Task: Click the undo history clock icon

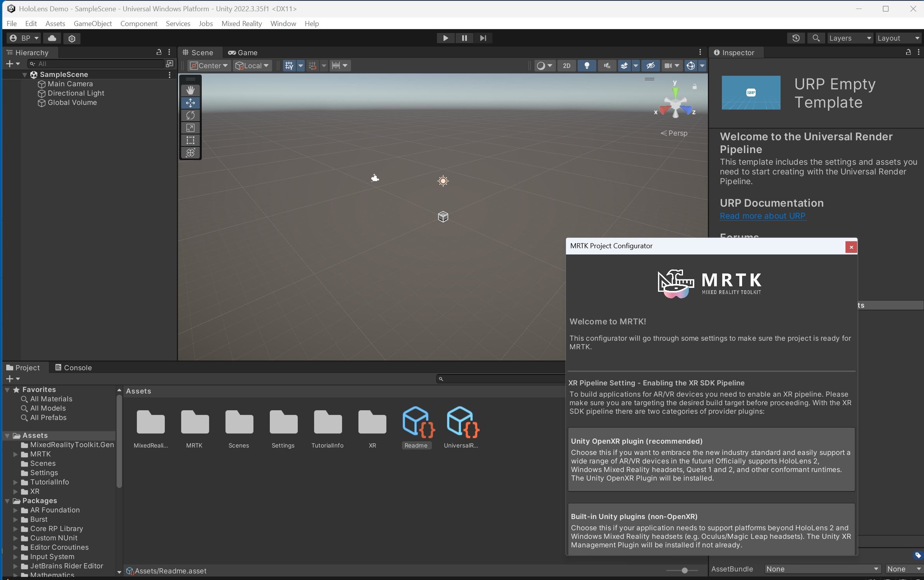Action: [796, 38]
